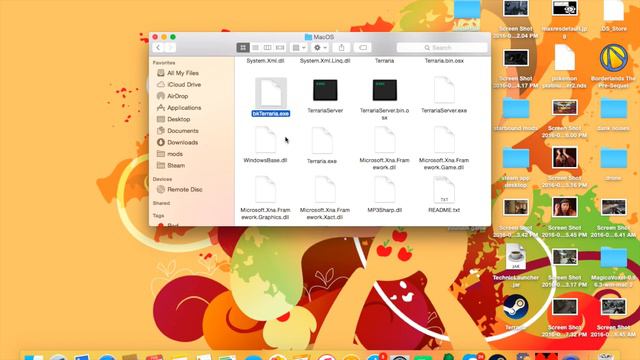This screenshot has height=360, width=640.
Task: Focus the Finder Search field
Action: coord(442,48)
